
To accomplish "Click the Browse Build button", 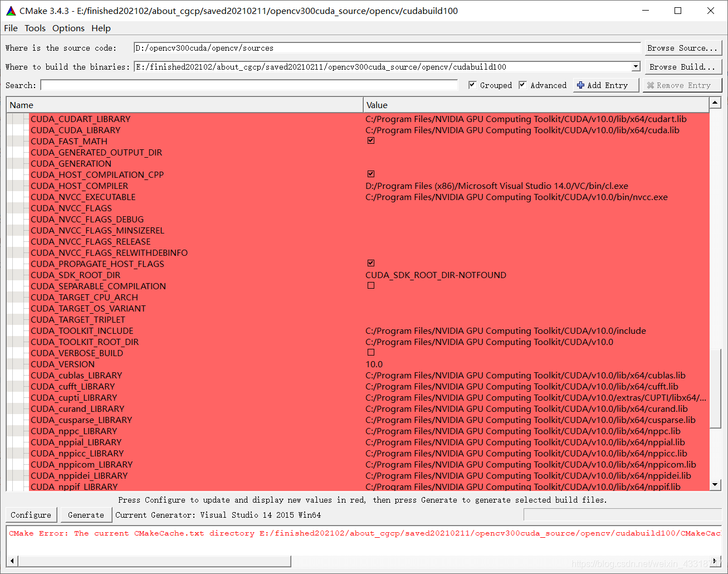I will tap(683, 67).
